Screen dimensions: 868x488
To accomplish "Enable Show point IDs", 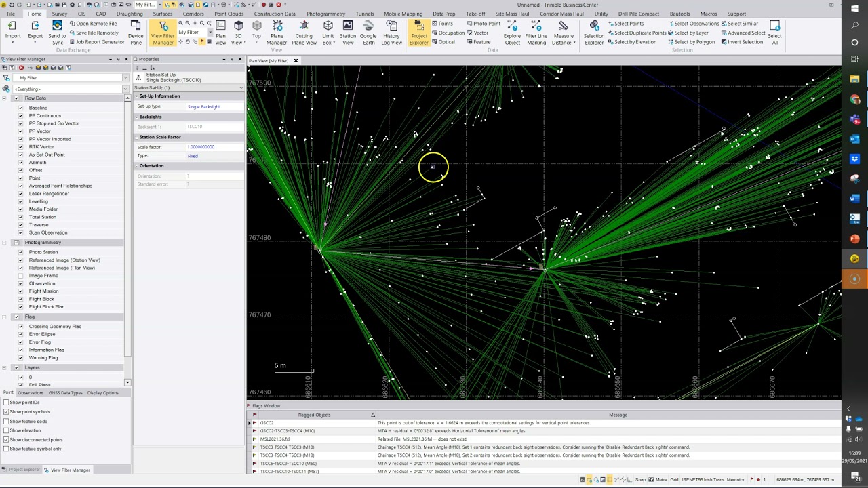I will point(6,403).
